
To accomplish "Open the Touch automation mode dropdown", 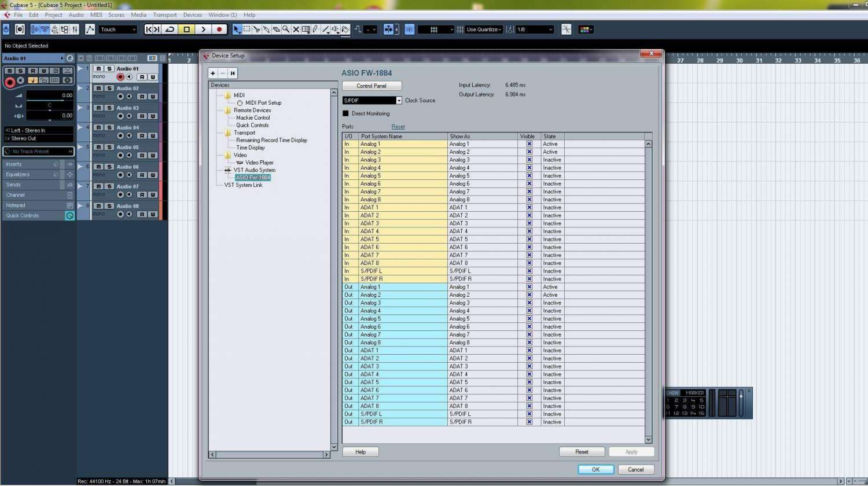I will [118, 30].
